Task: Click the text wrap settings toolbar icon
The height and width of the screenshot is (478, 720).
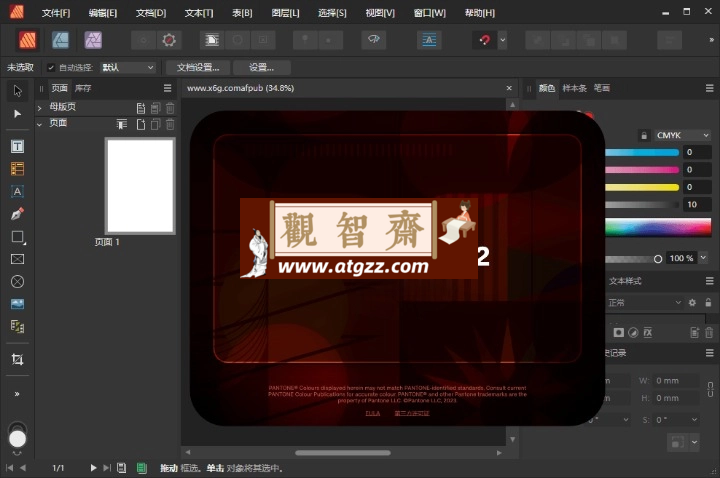Action: point(212,40)
